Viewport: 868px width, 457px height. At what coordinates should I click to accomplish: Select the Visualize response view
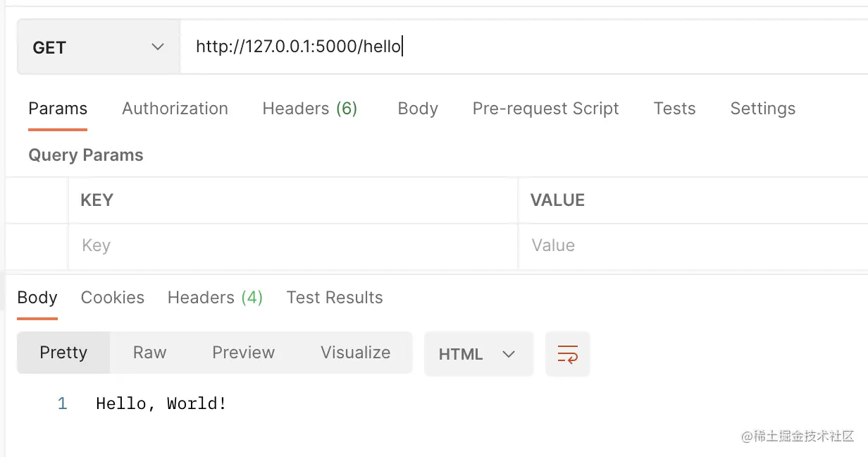pyautogui.click(x=355, y=353)
